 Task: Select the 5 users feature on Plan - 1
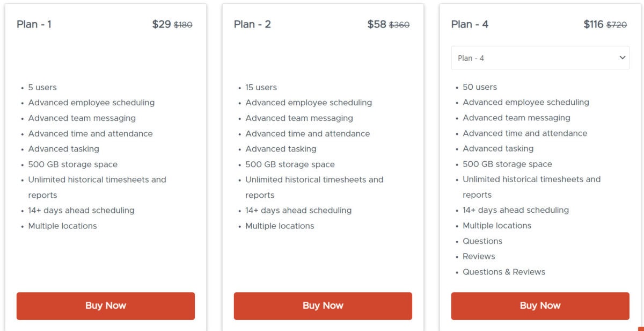click(42, 87)
